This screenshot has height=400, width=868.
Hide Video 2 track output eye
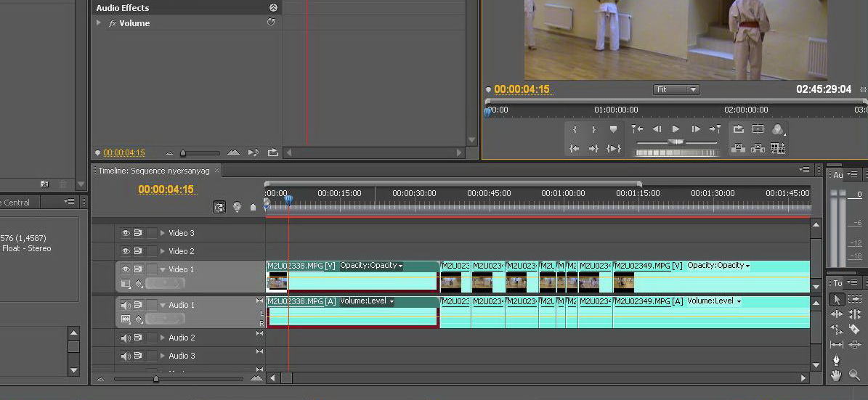tap(126, 251)
